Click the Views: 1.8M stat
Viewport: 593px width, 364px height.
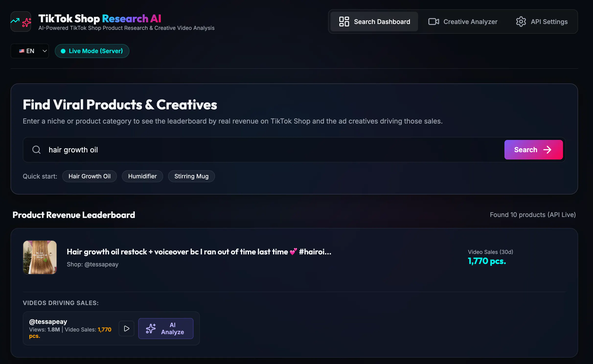coord(45,330)
